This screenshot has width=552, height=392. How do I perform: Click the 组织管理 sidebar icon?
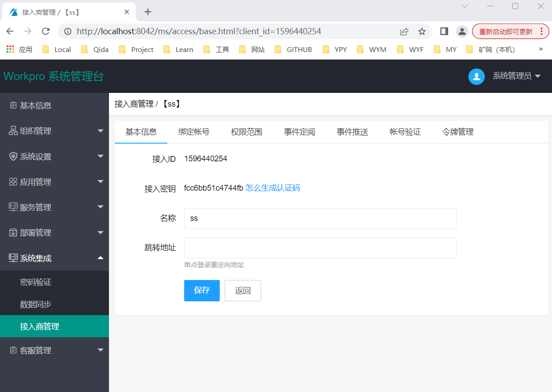[13, 131]
